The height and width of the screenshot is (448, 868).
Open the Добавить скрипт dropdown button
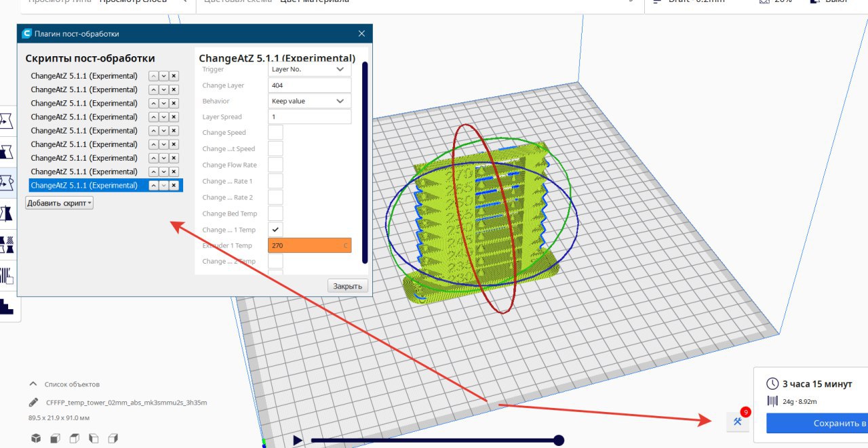[60, 203]
